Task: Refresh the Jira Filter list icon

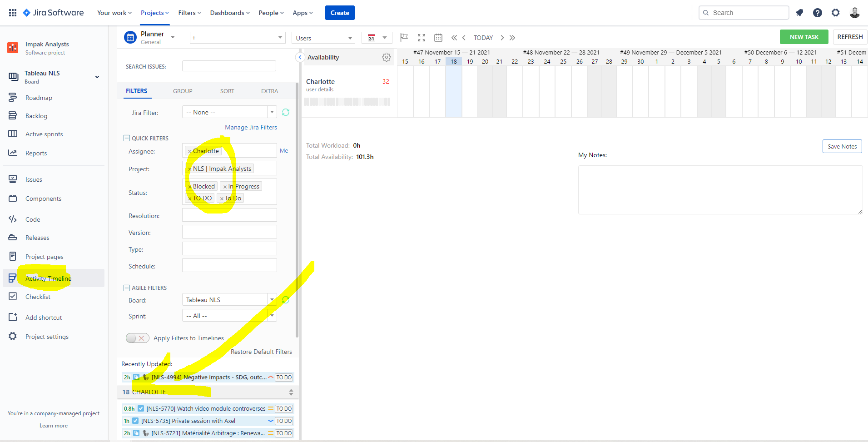Action: pos(286,112)
